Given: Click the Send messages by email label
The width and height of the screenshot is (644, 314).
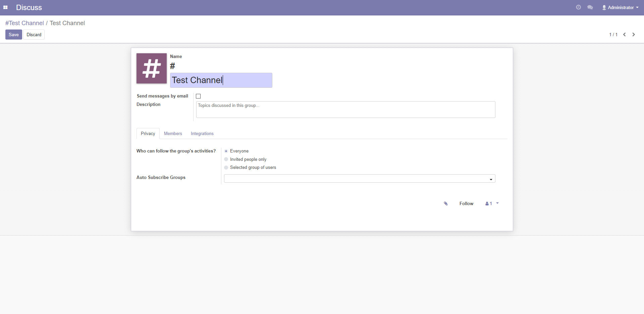Looking at the screenshot, I should 162,96.
